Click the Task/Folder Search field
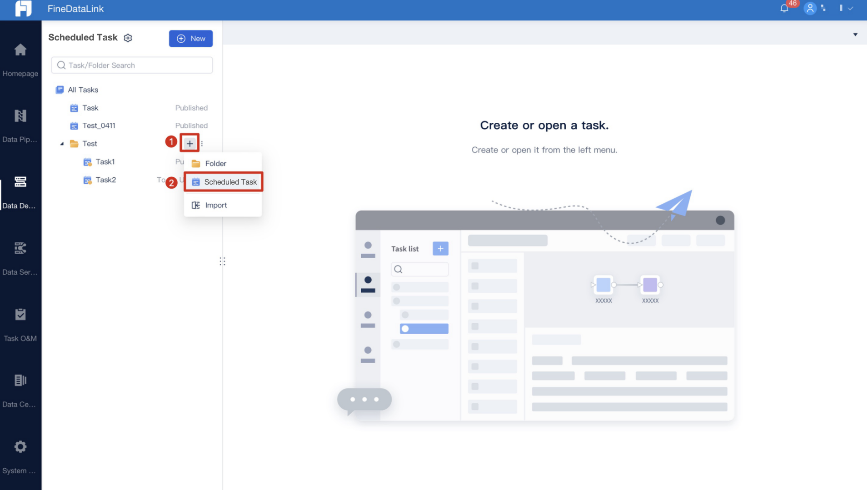The image size is (868, 491). coord(131,65)
